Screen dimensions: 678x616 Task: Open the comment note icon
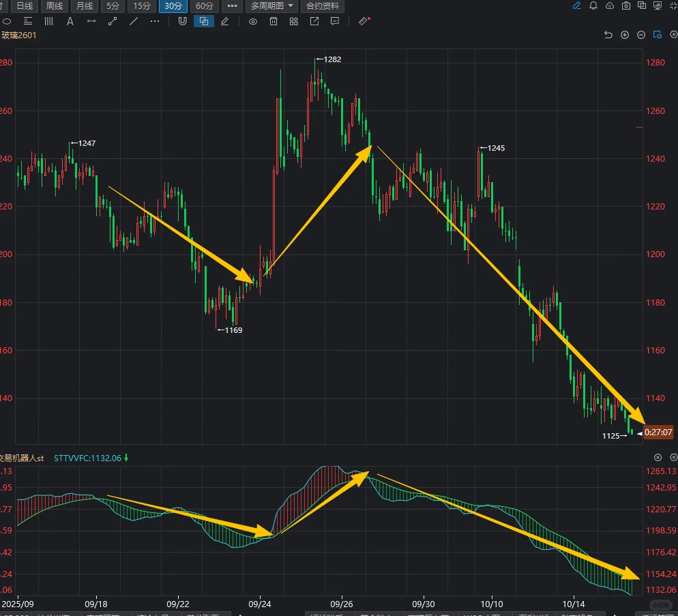pos(335,21)
